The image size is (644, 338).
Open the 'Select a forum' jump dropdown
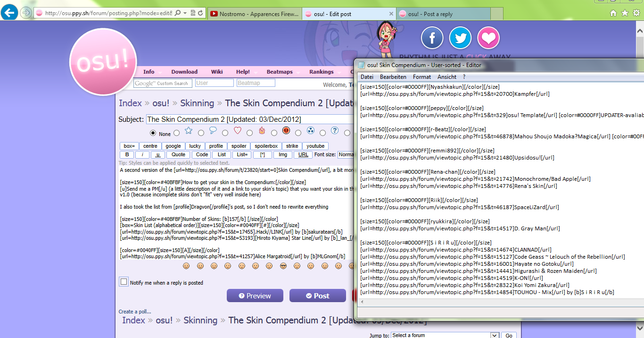pyautogui.click(x=445, y=335)
